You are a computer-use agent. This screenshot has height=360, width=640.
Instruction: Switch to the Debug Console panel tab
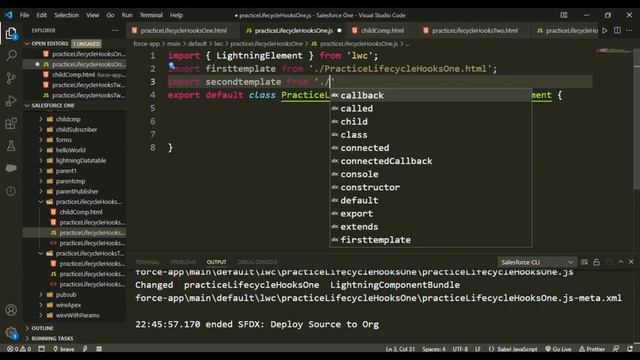tap(257, 262)
